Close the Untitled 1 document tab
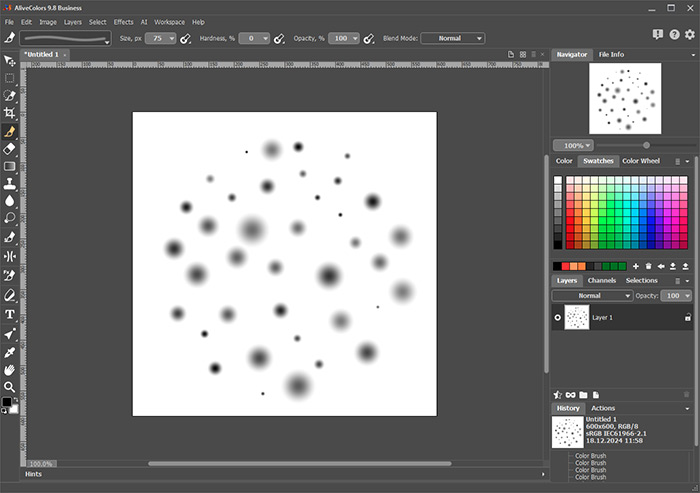The height and width of the screenshot is (493, 700). [65, 55]
